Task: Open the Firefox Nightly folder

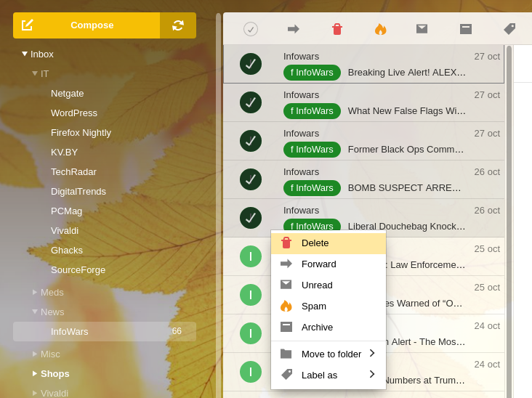Action: pos(81,133)
